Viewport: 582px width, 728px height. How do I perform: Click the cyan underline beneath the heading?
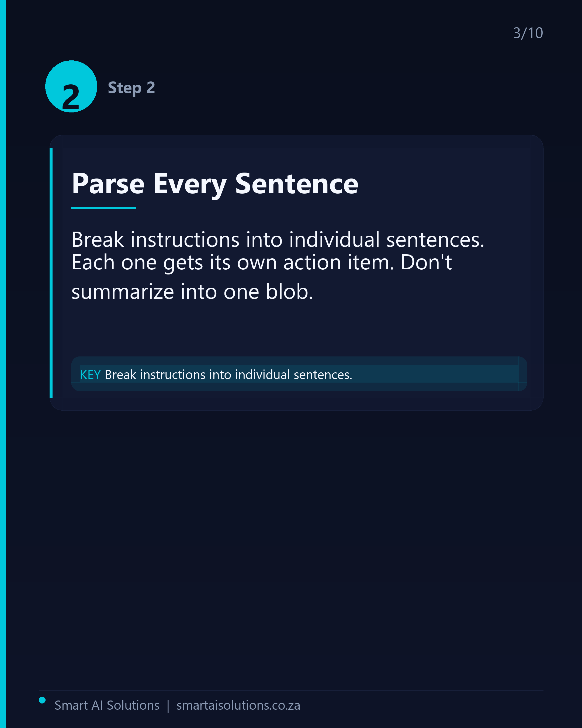point(103,208)
